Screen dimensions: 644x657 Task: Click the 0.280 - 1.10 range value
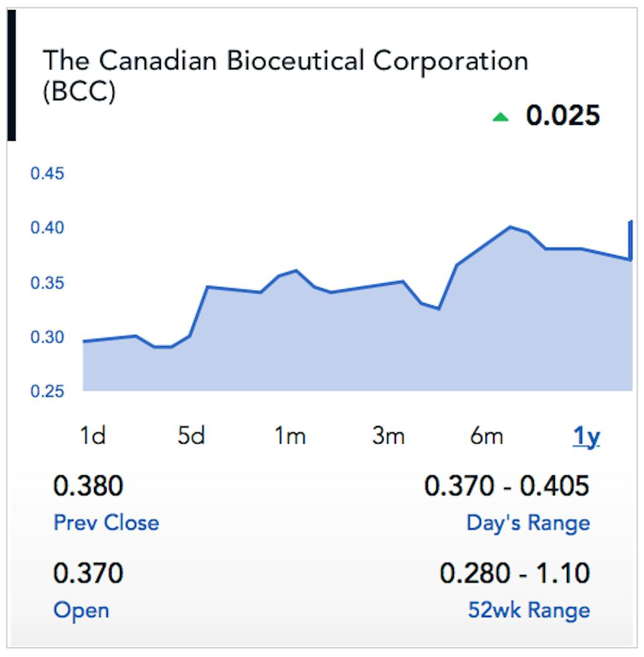515,574
